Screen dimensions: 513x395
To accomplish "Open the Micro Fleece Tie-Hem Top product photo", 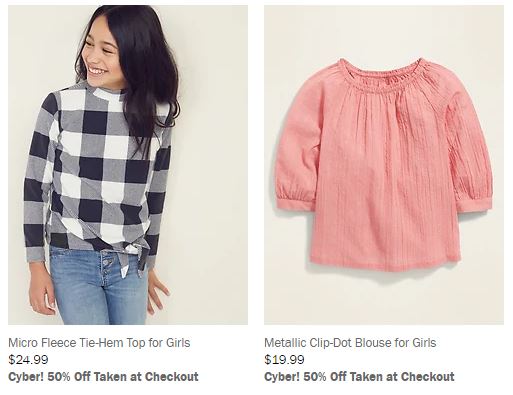I will coord(128,165).
